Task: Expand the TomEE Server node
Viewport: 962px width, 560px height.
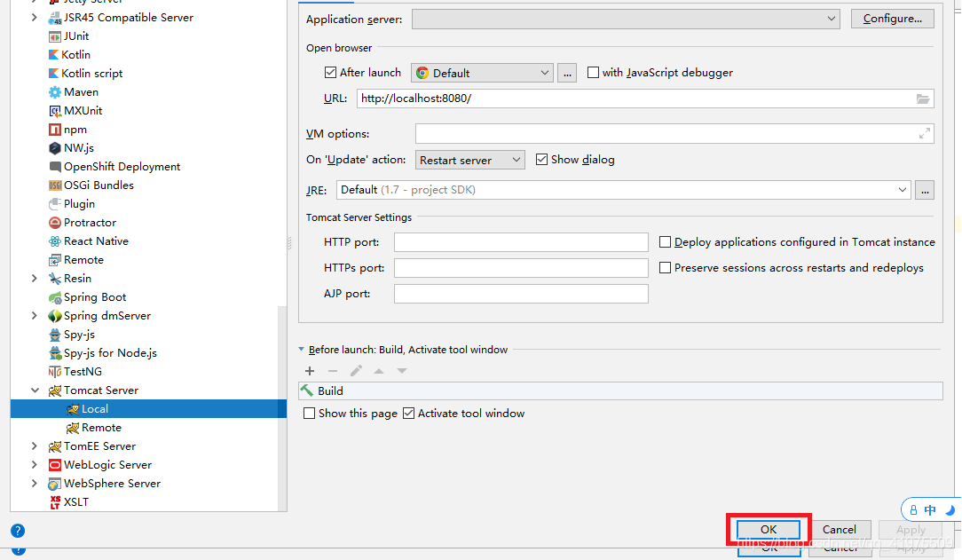Action: point(35,446)
